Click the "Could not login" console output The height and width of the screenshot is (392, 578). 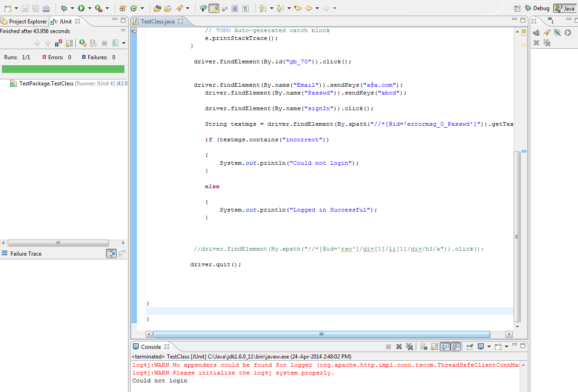tap(160, 381)
